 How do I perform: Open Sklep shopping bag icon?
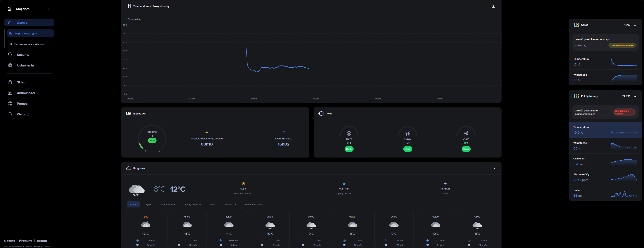[x=10, y=82]
